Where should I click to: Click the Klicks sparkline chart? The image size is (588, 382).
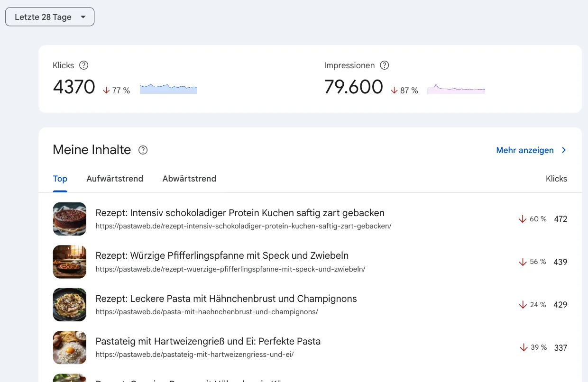click(x=168, y=89)
